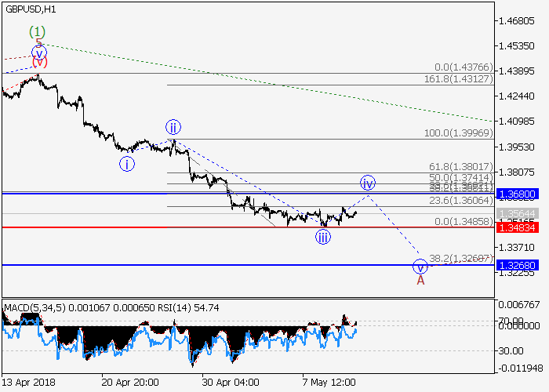This screenshot has width=549, height=392.
Task: Click the circled wave iii marker
Action: pyautogui.click(x=323, y=238)
